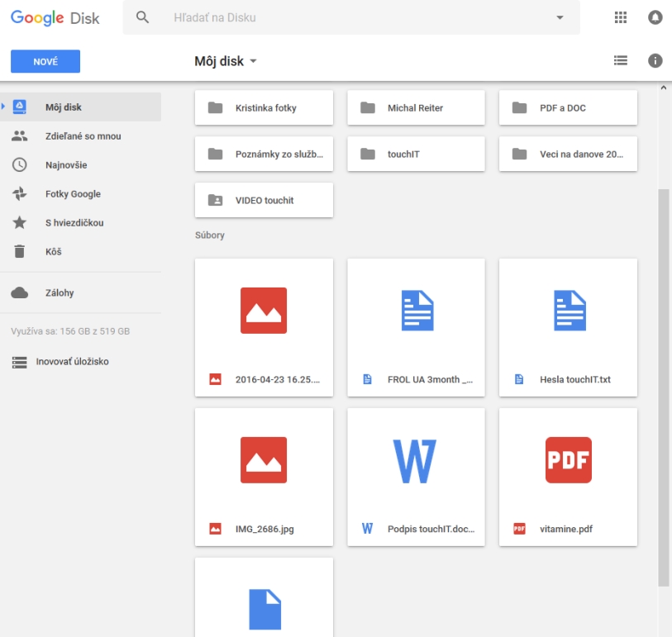The width and height of the screenshot is (672, 637).
Task: Open Zálohy backups cloud entry
Action: pyautogui.click(x=60, y=292)
